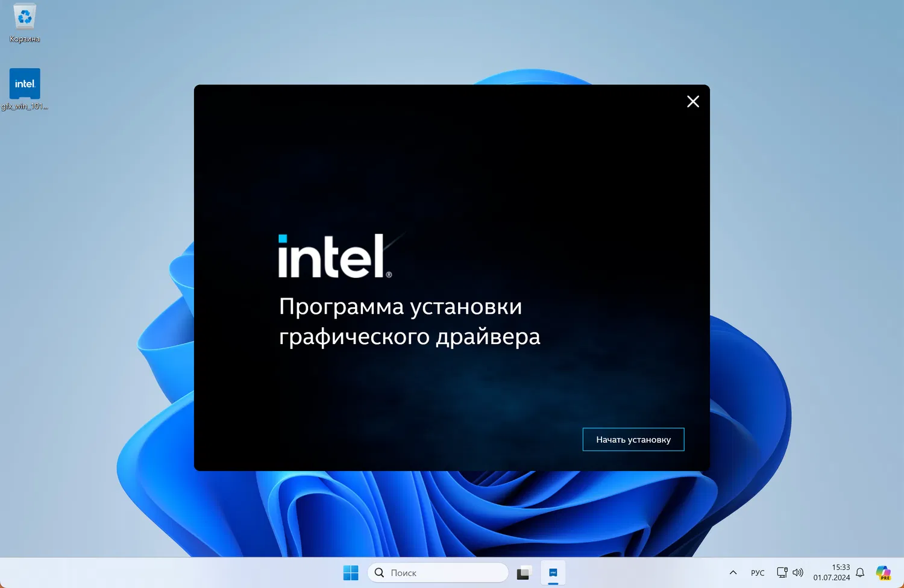Open notifications with the bell icon
The width and height of the screenshot is (904, 588).
[860, 572]
